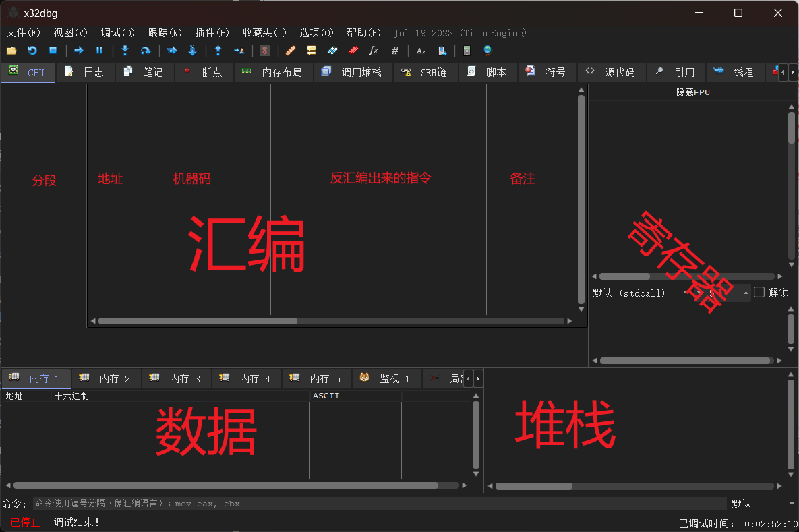
Task: Click the trace into dotted right arrow icon
Action: click(x=172, y=51)
